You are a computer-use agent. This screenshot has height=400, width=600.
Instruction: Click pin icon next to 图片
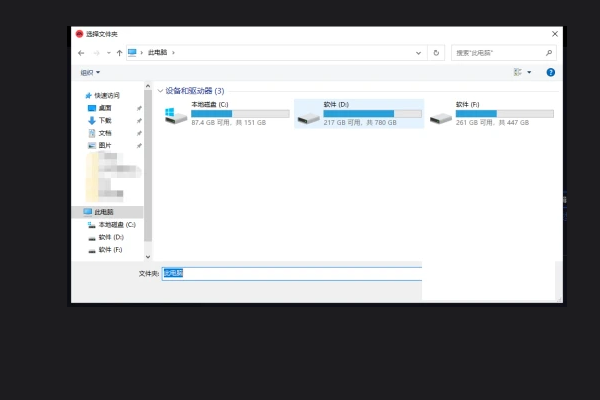(139, 146)
